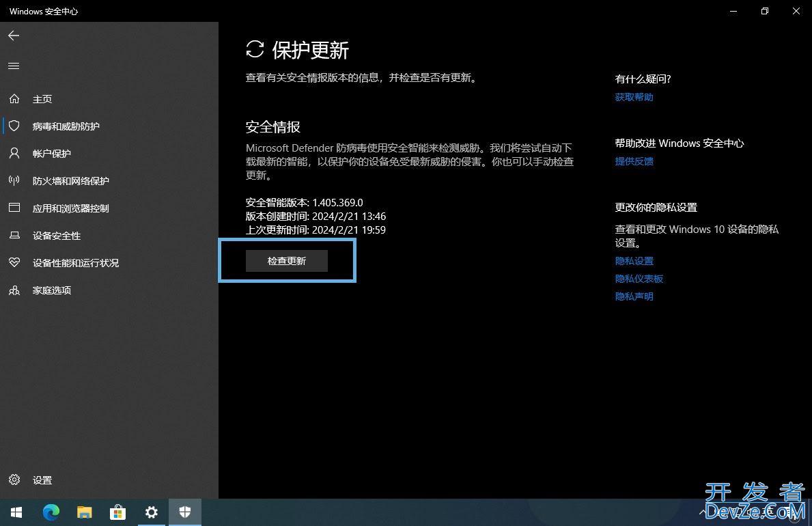The image size is (812, 526).
Task: Navigate to 防火墙和网络保护
Action: (70, 181)
